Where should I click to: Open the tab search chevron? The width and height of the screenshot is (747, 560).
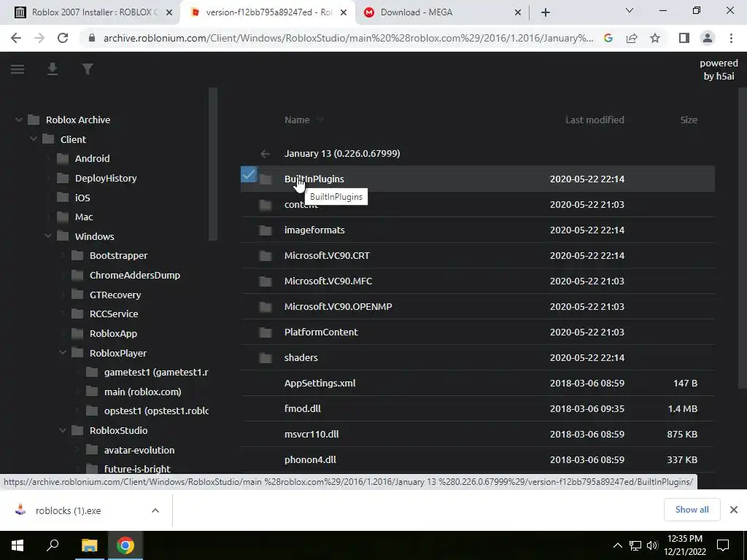[630, 10]
